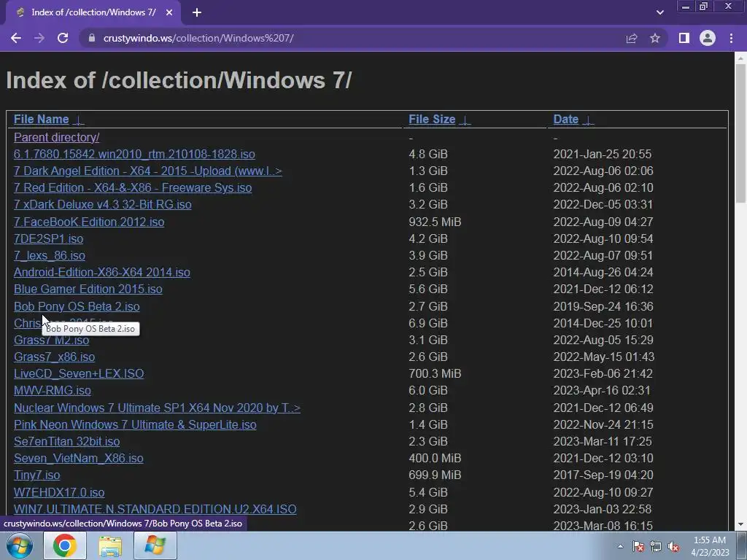Show hidden tray icons arrow
The height and width of the screenshot is (560, 747).
[620, 546]
